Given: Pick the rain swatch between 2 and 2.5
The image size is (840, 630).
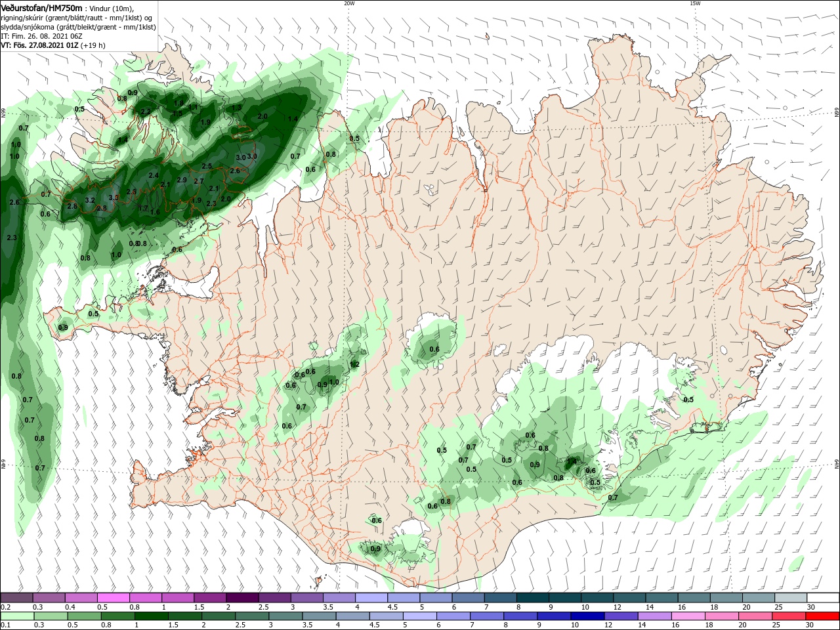Looking at the screenshot, I should 218,616.
